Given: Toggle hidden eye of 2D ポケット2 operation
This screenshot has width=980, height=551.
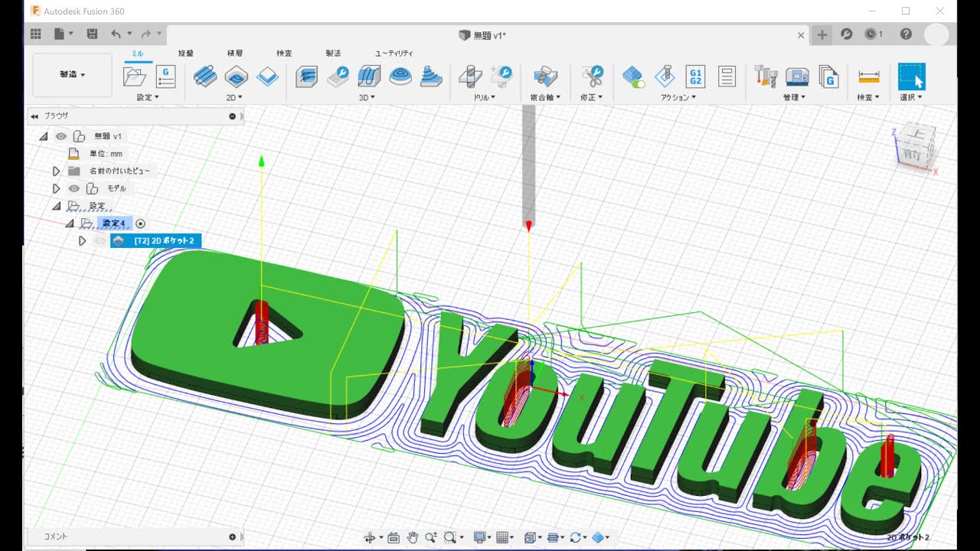Looking at the screenshot, I should coord(99,241).
